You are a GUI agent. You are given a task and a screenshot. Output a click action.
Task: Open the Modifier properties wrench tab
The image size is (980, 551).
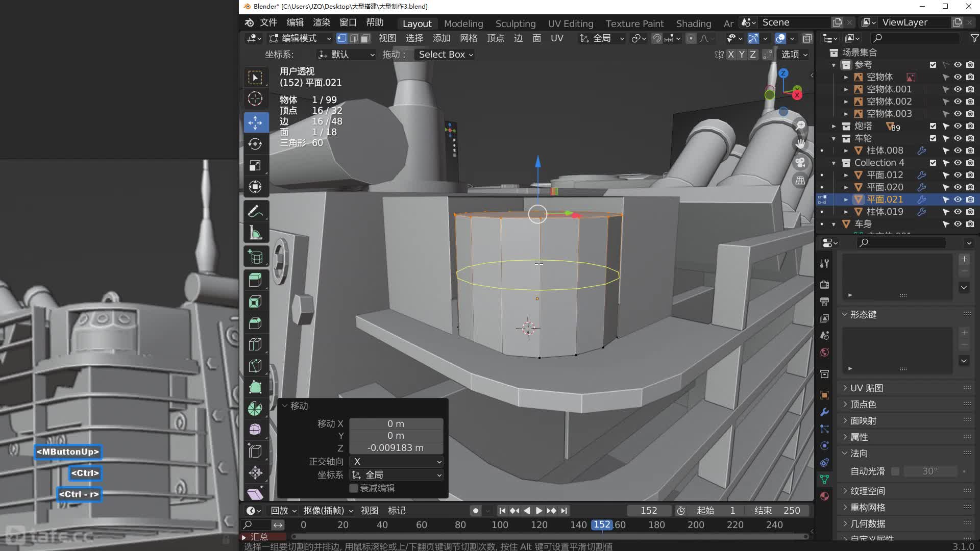coord(824,412)
